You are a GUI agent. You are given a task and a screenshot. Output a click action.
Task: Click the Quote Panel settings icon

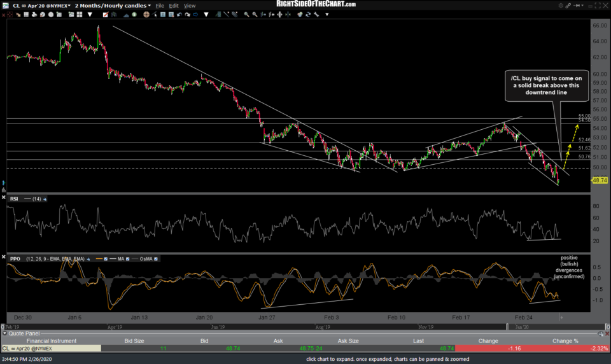point(600,333)
